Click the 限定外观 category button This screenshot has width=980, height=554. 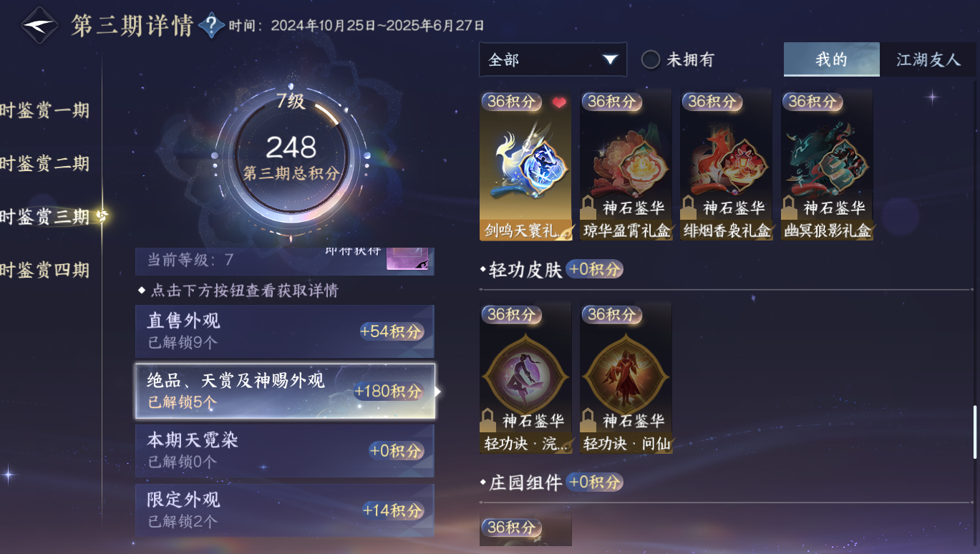pyautogui.click(x=285, y=510)
